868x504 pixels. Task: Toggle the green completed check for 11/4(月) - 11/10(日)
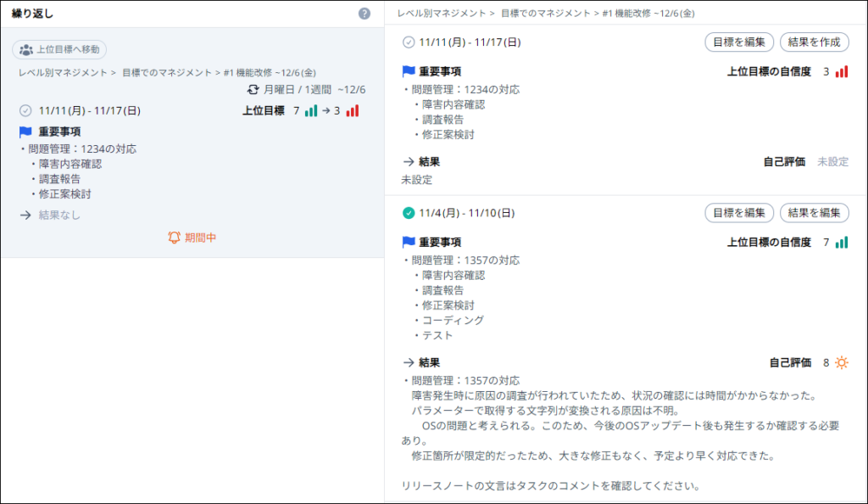[409, 213]
